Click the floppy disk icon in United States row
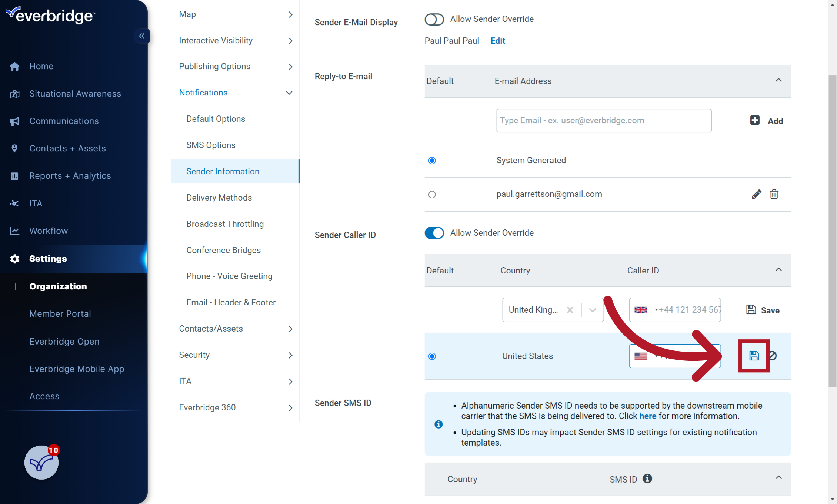 coord(754,356)
